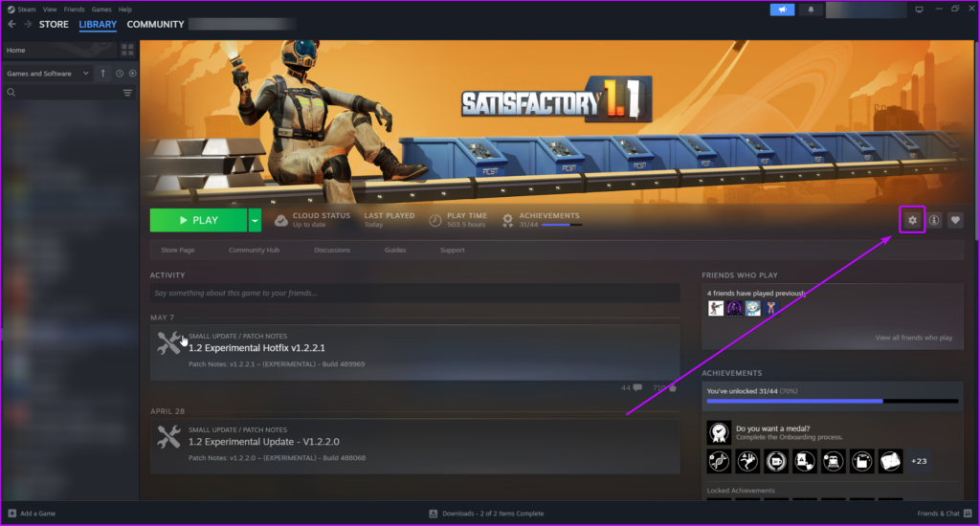Open the Store Page link
Image resolution: width=980 pixels, height=526 pixels.
(x=177, y=250)
